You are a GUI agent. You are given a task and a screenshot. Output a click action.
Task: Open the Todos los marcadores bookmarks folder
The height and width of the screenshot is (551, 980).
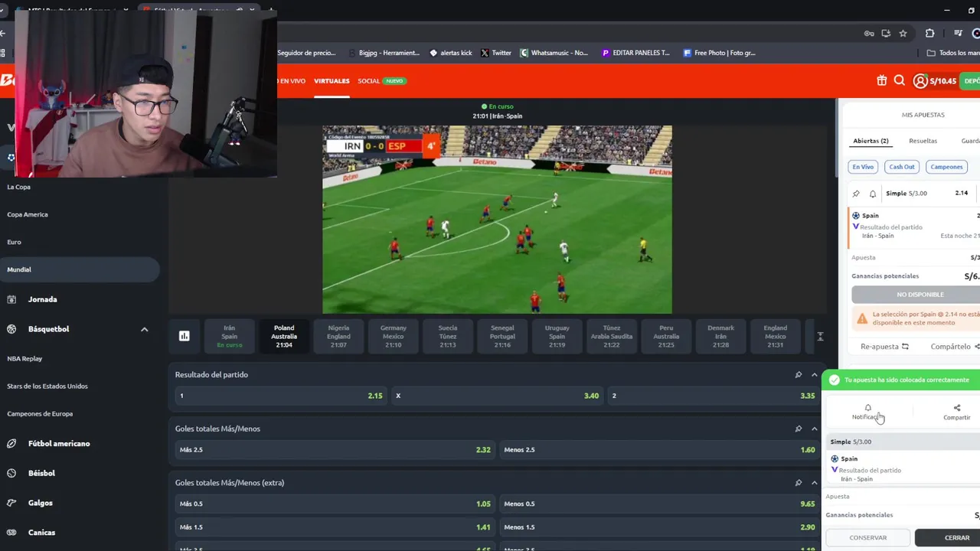pyautogui.click(x=953, y=53)
